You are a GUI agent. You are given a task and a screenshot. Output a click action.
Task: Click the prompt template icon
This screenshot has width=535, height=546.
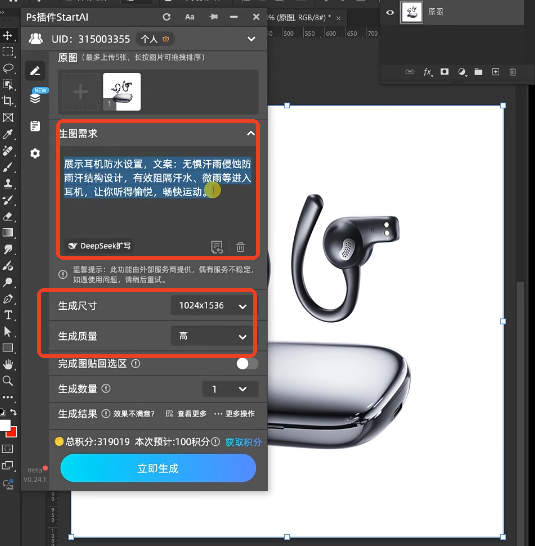click(x=217, y=247)
